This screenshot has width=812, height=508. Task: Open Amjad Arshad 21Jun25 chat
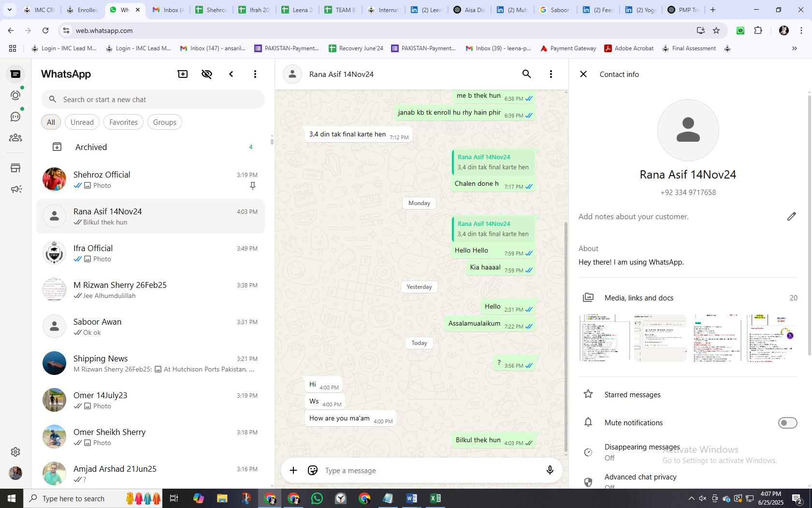151,474
